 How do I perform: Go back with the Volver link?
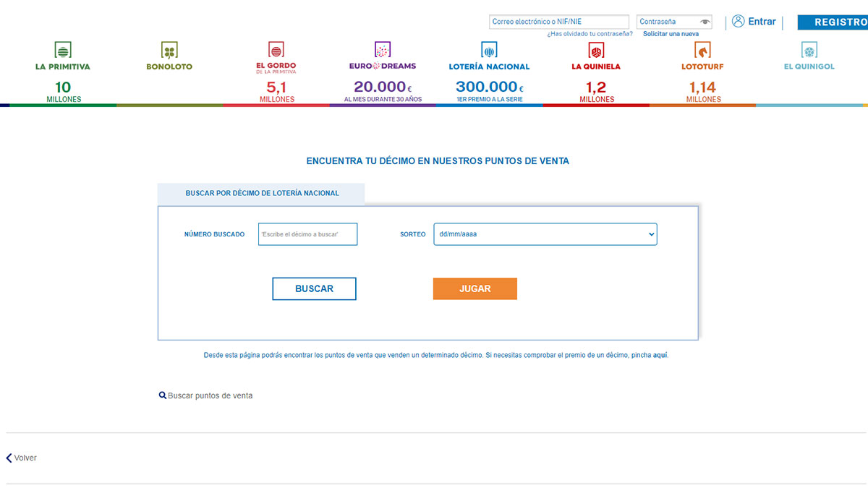(22, 458)
